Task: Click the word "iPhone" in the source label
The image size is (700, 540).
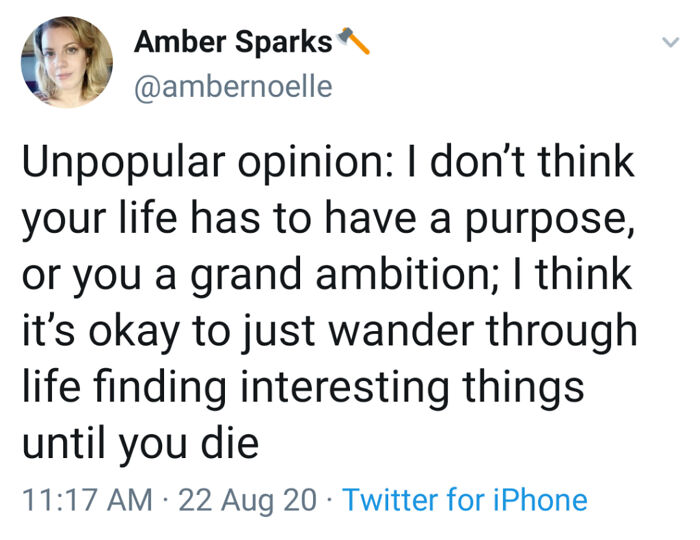Action: (x=540, y=499)
